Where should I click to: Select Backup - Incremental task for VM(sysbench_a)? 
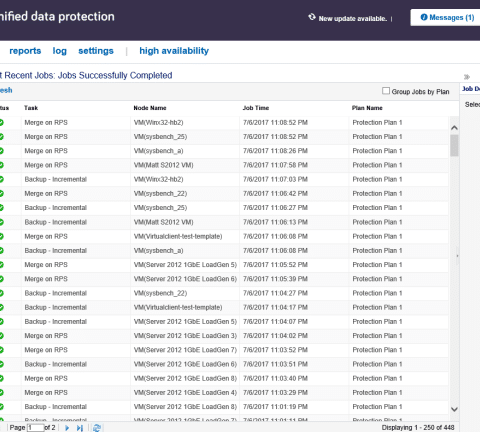[56, 251]
